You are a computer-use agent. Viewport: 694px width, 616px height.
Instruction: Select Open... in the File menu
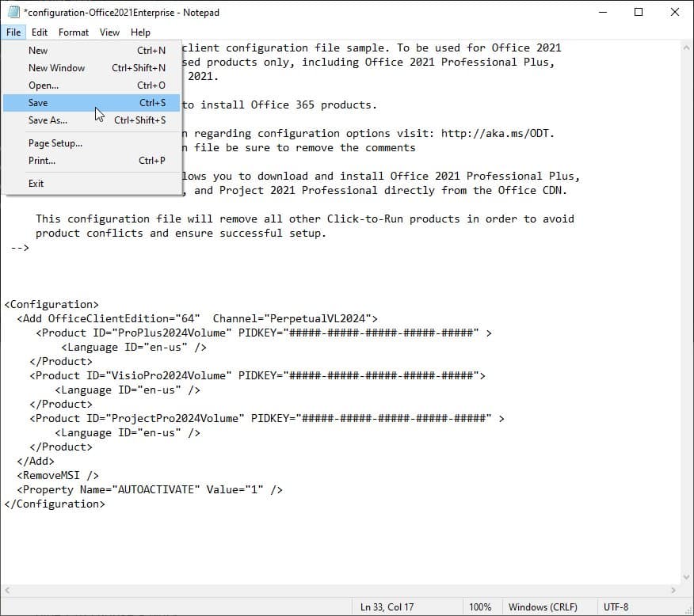(x=92, y=86)
